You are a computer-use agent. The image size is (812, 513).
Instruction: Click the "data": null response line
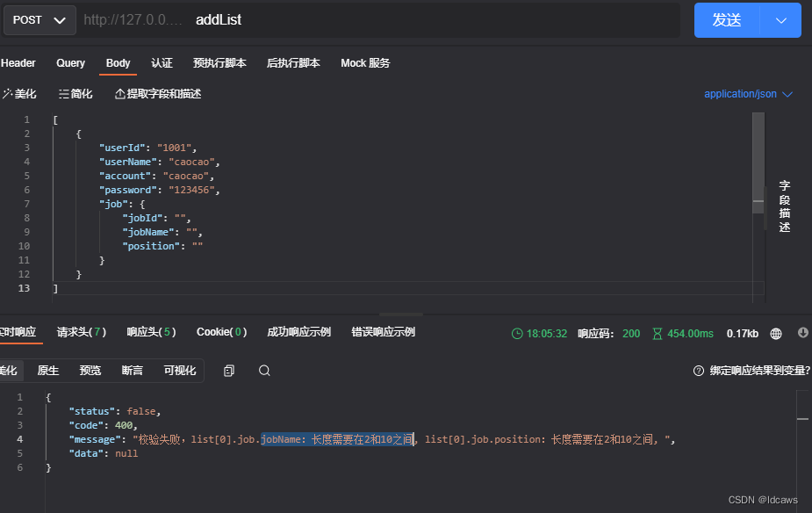(104, 453)
